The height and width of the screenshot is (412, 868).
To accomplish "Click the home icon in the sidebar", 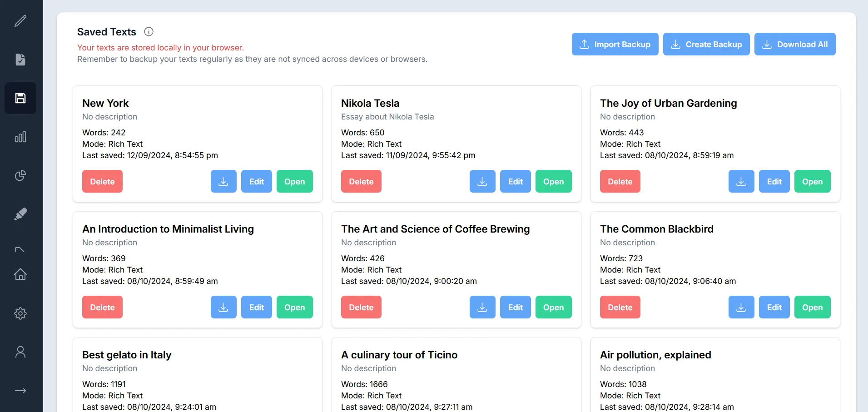I will (20, 274).
